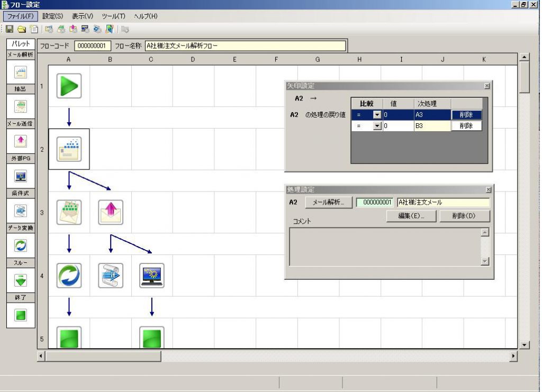
Task: Select データ変換 palette icon
Action: tap(21, 245)
